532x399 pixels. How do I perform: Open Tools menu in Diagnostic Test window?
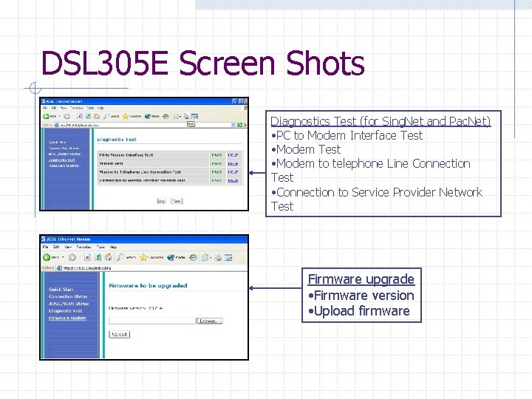coord(90,108)
